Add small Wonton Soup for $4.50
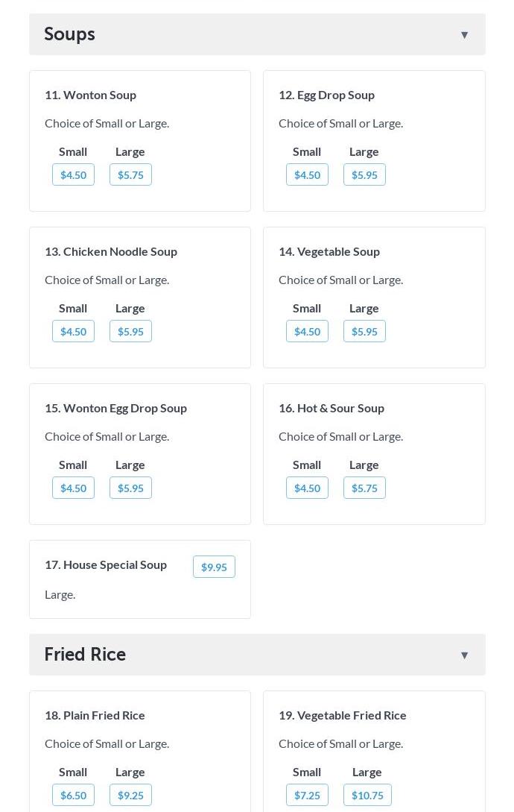The height and width of the screenshot is (812, 514). point(73,175)
